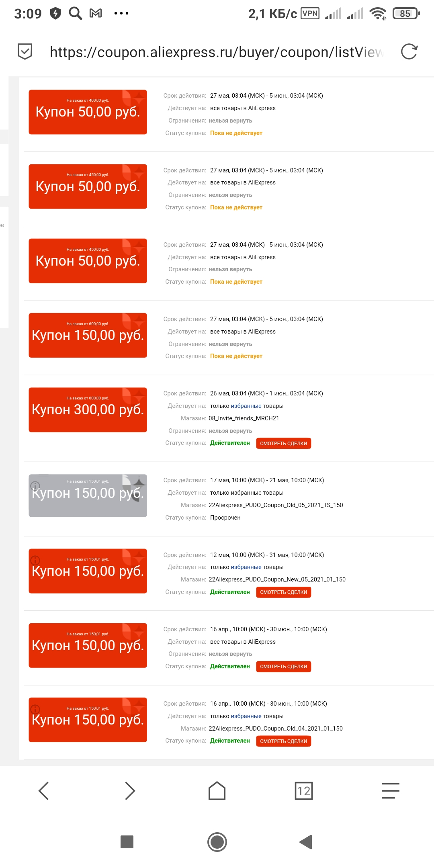
Task: Open избранные link in PUDO_Coupon_New_05 coupon row
Action: pos(246,567)
